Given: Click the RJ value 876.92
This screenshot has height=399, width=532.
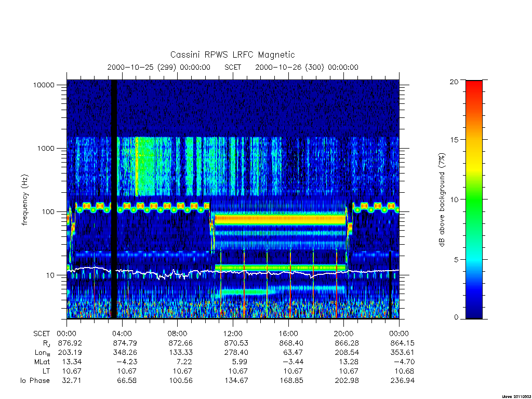Looking at the screenshot, I should click(70, 343).
